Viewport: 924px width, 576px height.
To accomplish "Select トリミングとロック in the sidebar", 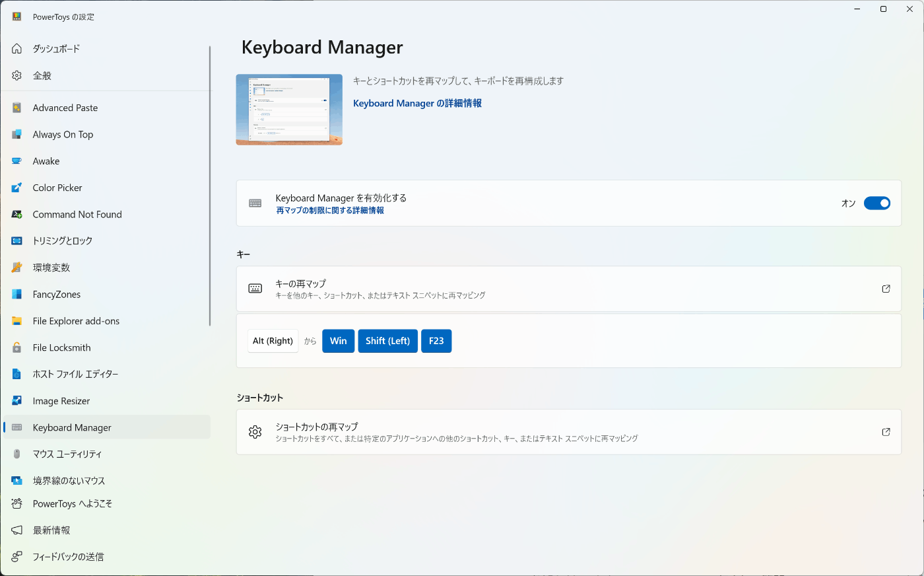I will [106, 241].
